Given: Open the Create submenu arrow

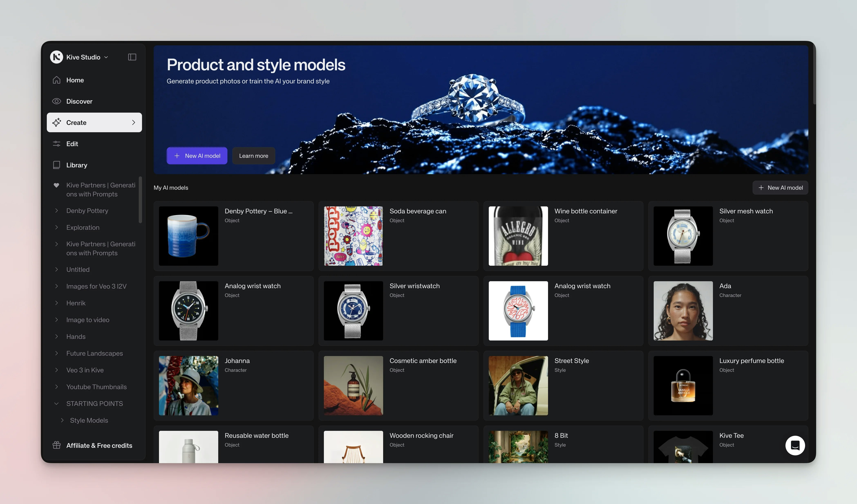Looking at the screenshot, I should 133,122.
